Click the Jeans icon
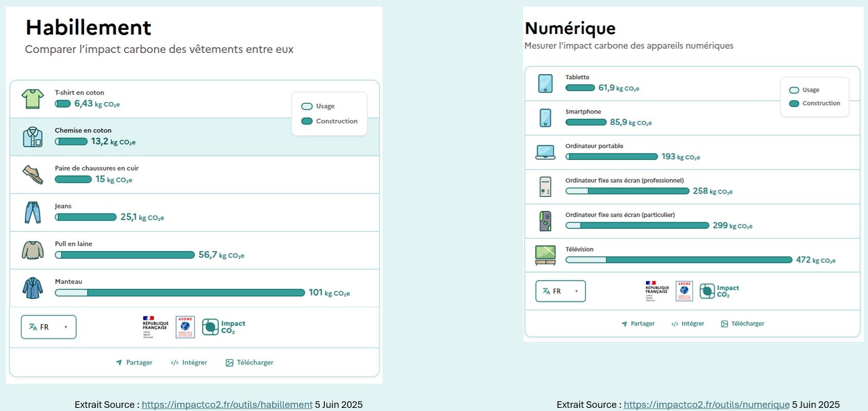 tap(32, 212)
